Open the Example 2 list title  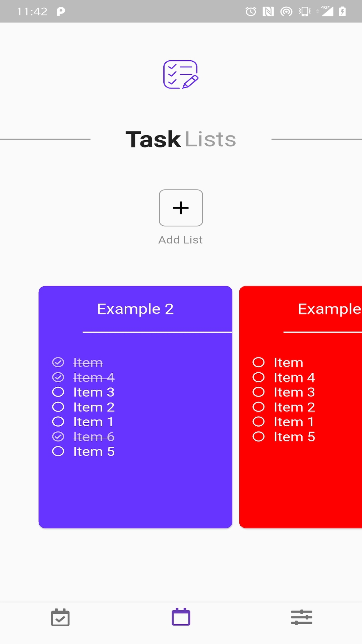(x=135, y=309)
